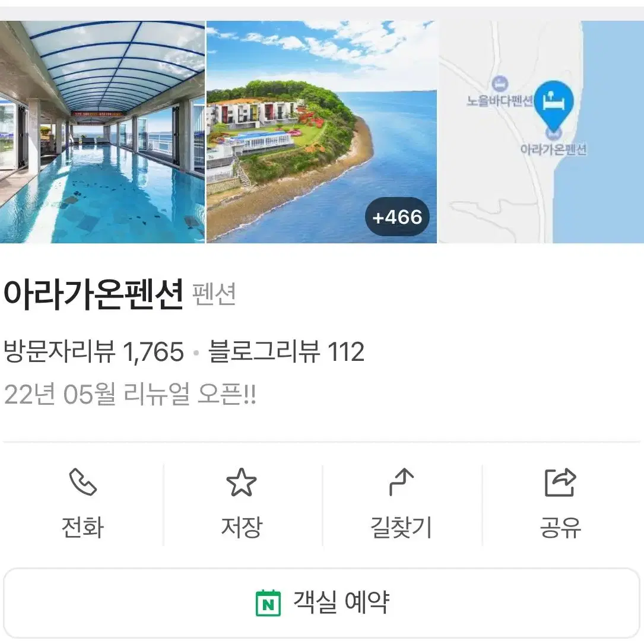This screenshot has width=644, height=644.
Task: Click the 22년 05월 리뉴얼 오픈 description
Action: pos(130,394)
